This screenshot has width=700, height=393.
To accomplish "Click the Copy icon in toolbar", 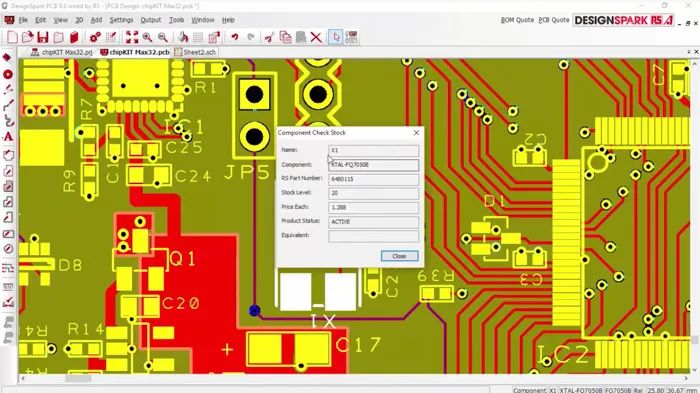I will coord(285,37).
